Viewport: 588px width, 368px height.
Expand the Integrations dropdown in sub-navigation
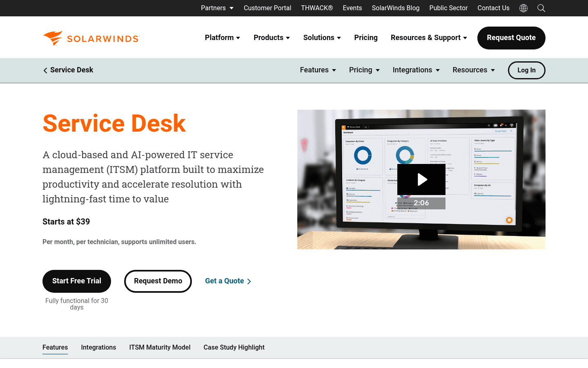tap(416, 70)
